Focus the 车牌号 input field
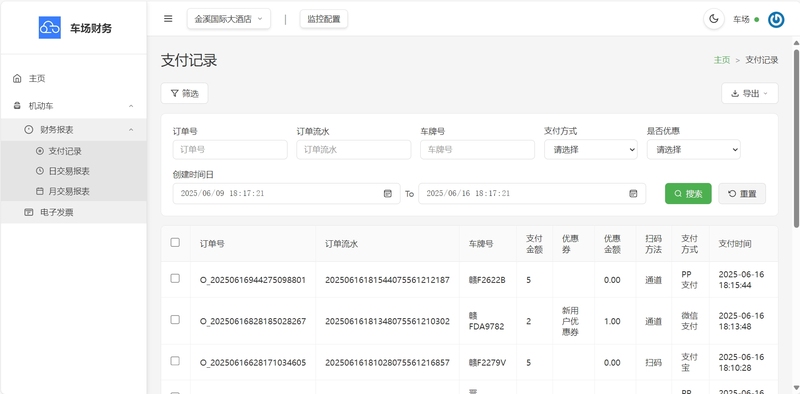Screen dimensions: 800x394 (478, 150)
